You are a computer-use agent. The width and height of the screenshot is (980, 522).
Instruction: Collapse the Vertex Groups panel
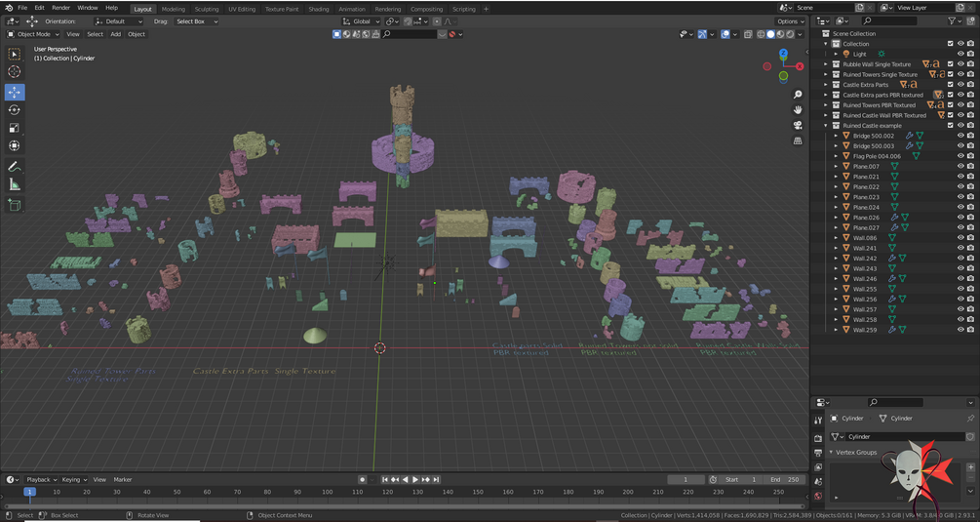832,452
